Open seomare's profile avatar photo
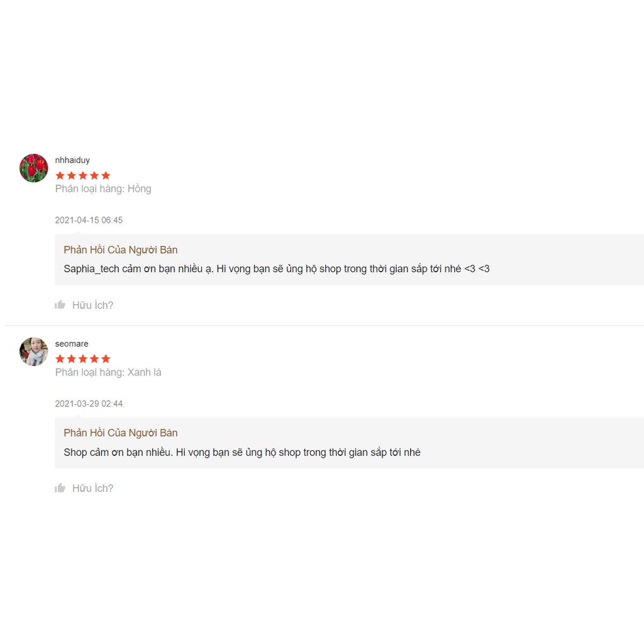Image resolution: width=644 pixels, height=644 pixels. pos(34,351)
